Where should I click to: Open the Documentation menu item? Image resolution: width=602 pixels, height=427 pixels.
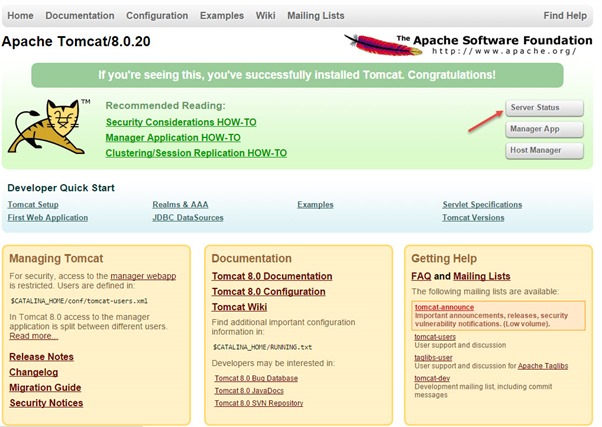pyautogui.click(x=80, y=16)
